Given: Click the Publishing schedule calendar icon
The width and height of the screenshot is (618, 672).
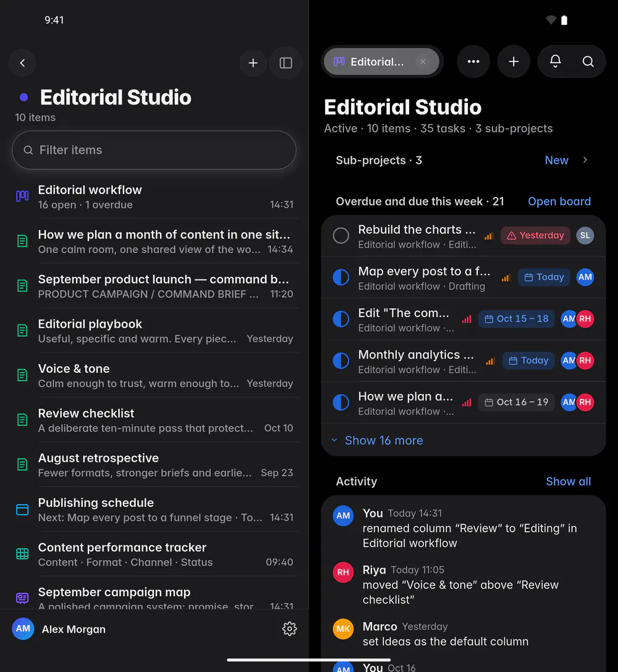Looking at the screenshot, I should click(22, 509).
